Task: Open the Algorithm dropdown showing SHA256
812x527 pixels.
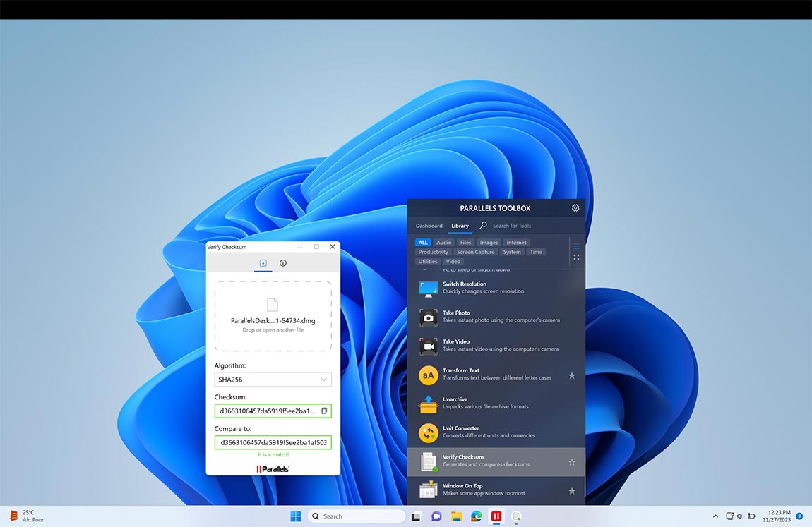Action: pyautogui.click(x=273, y=379)
